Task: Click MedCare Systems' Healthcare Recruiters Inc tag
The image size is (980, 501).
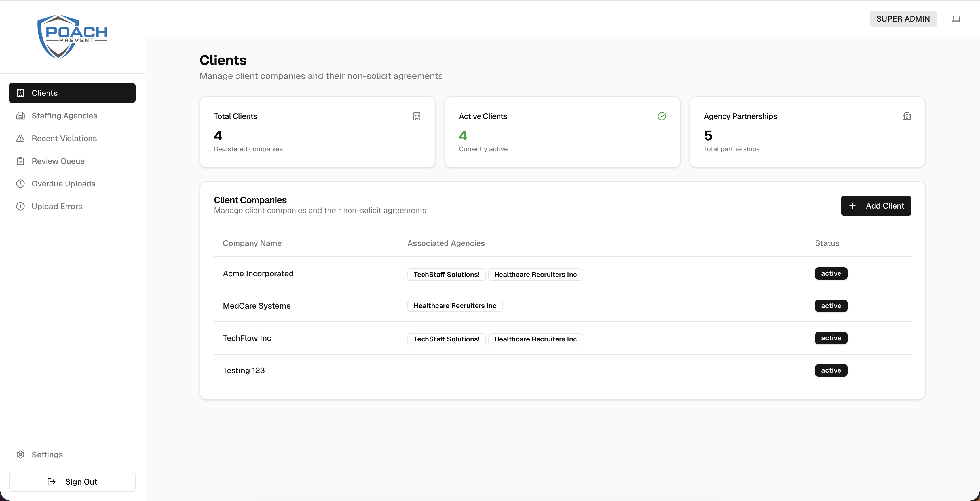Action: pyautogui.click(x=455, y=306)
